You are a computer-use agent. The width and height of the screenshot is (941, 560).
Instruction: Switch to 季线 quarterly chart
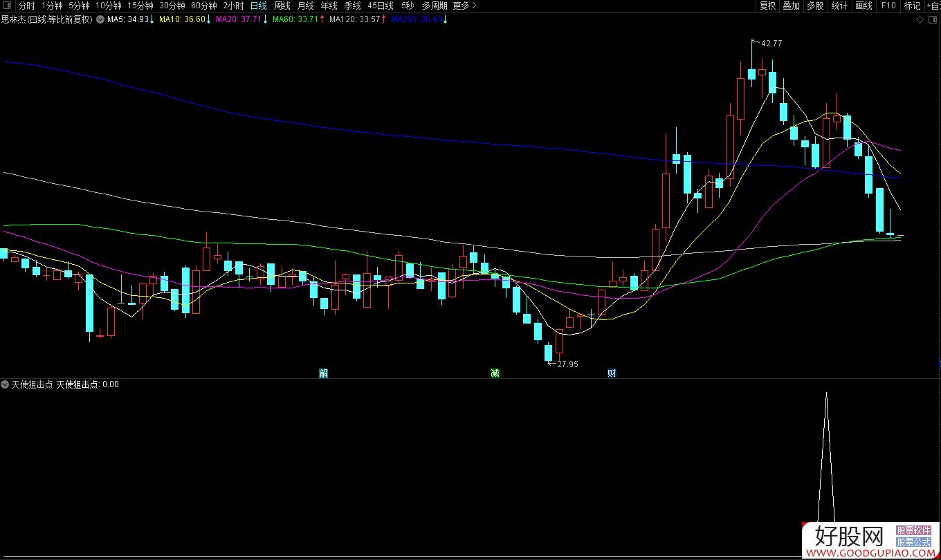pos(352,6)
